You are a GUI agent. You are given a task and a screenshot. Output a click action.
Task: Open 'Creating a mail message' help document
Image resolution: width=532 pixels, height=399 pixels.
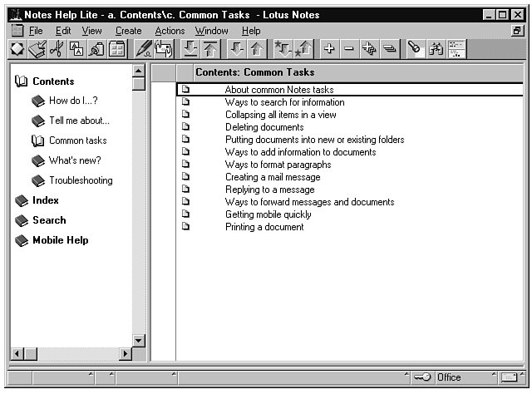(272, 177)
